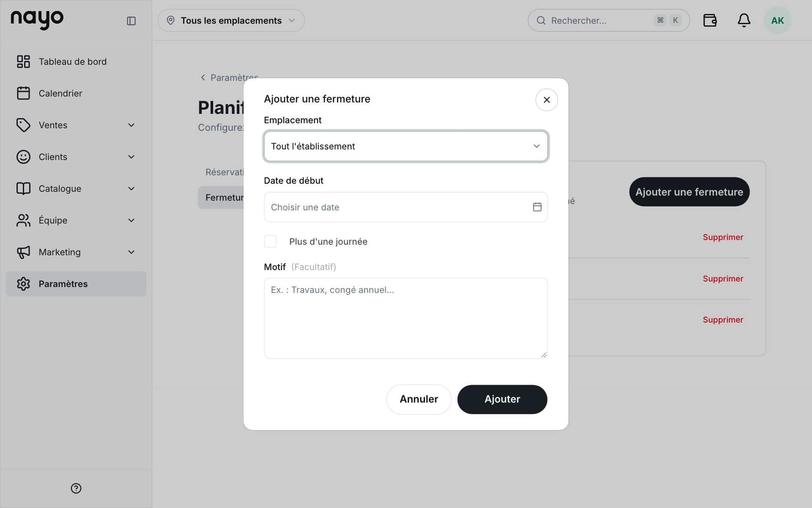The height and width of the screenshot is (508, 812).
Task: Click the nayo logo
Action: (x=37, y=20)
